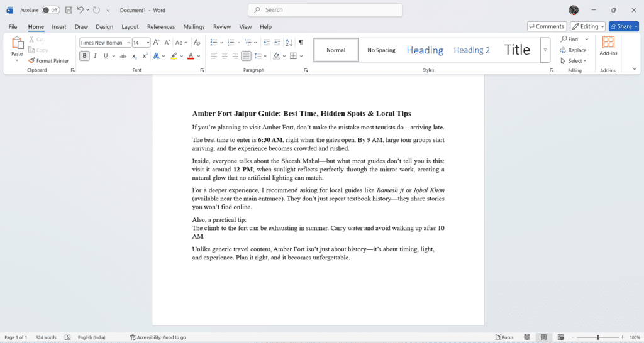Expand the bullets list dropdown arrow
The height and width of the screenshot is (343, 644).
coord(222,43)
